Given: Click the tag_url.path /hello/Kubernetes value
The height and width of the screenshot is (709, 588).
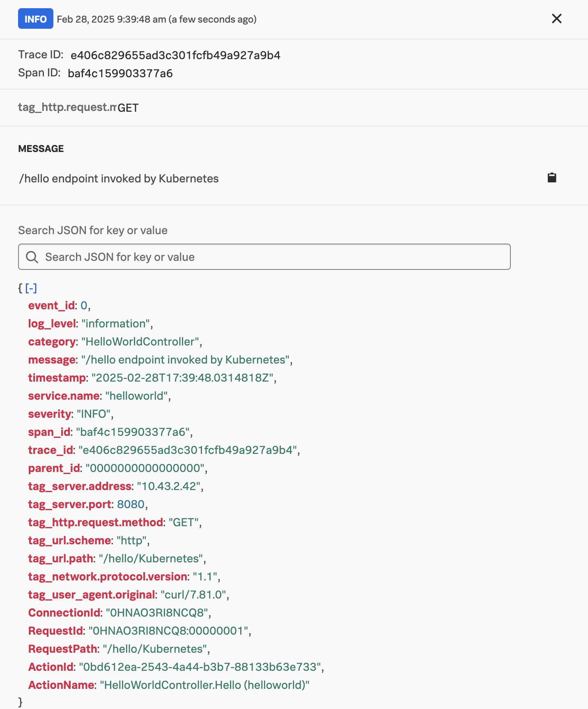Looking at the screenshot, I should [x=151, y=558].
